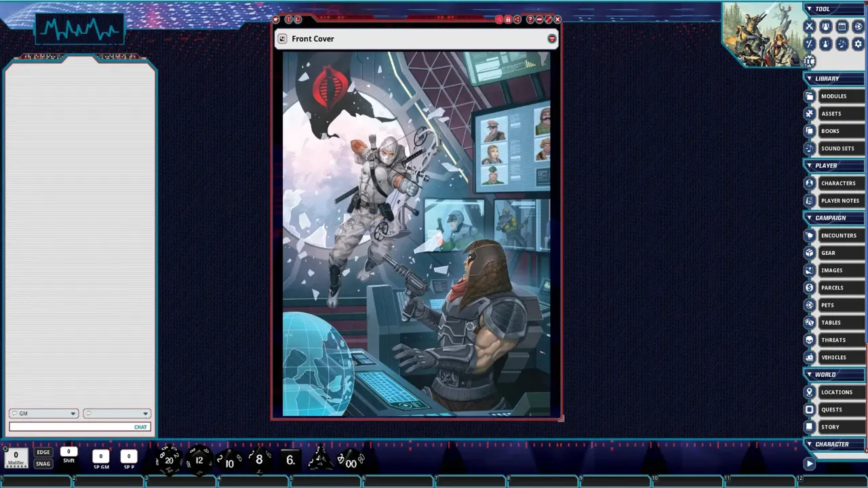Click the Quests sidebar button
Screen dimensions: 868x488
840,409
